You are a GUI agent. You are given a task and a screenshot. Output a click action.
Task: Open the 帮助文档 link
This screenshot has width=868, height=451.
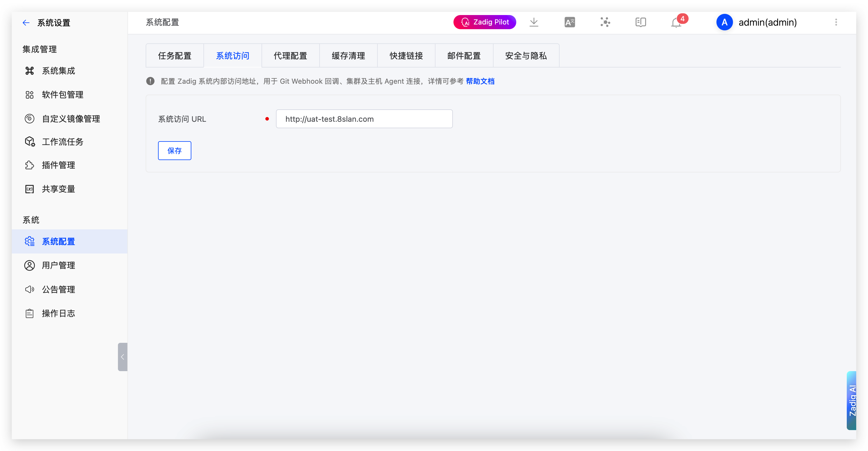pyautogui.click(x=480, y=81)
